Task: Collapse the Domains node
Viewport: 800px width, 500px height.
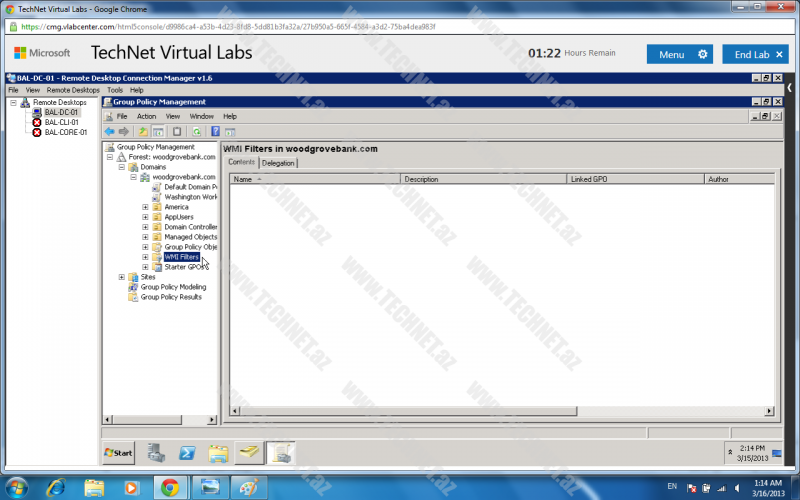Action: click(122, 167)
